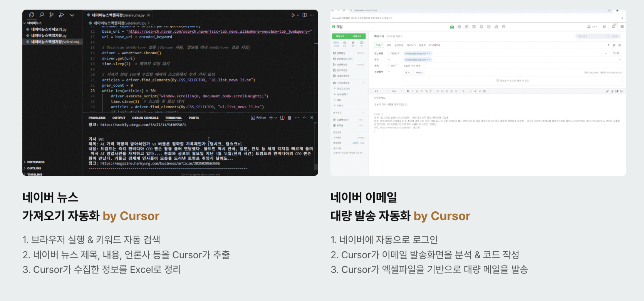
Task: Open the search.naver.com URL in the code
Action: click(x=219, y=32)
